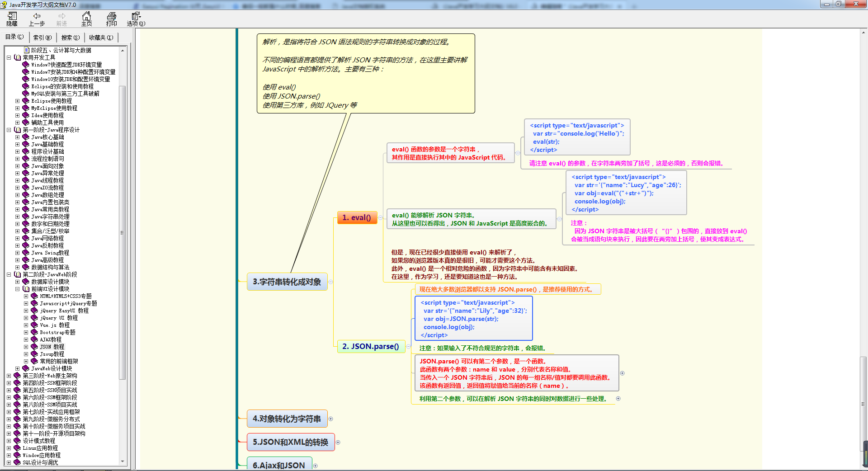Go back with the 上一步 toolbar icon
The width and height of the screenshot is (868, 471).
[x=37, y=19]
